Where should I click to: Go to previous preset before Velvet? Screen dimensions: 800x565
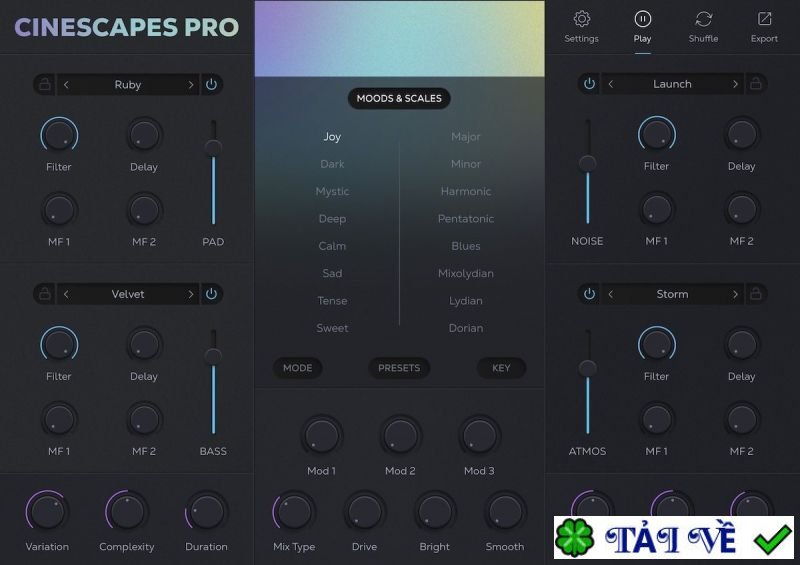67,294
